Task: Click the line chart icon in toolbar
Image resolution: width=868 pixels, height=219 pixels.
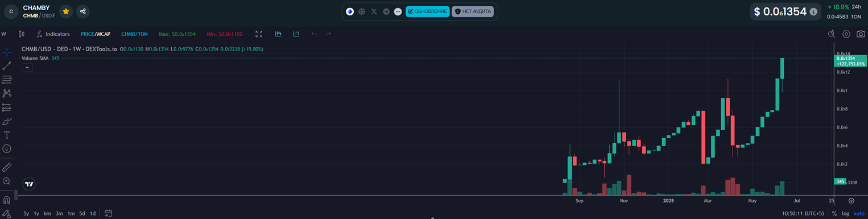Action: pos(296,34)
